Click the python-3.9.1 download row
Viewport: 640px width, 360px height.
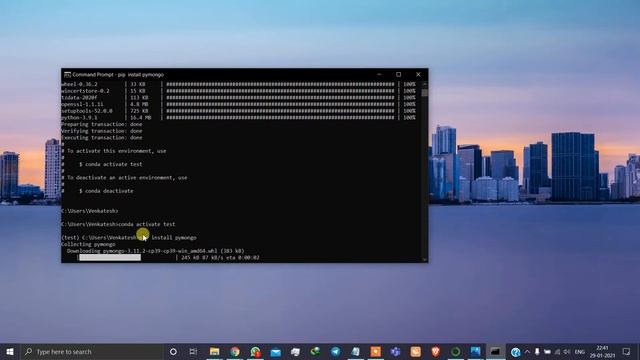[x=238, y=118]
